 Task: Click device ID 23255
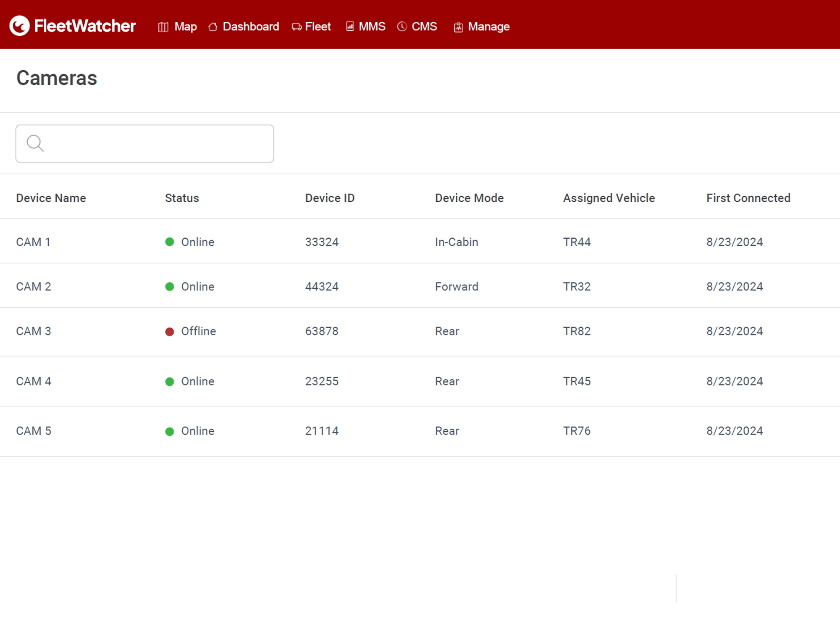pyautogui.click(x=322, y=381)
